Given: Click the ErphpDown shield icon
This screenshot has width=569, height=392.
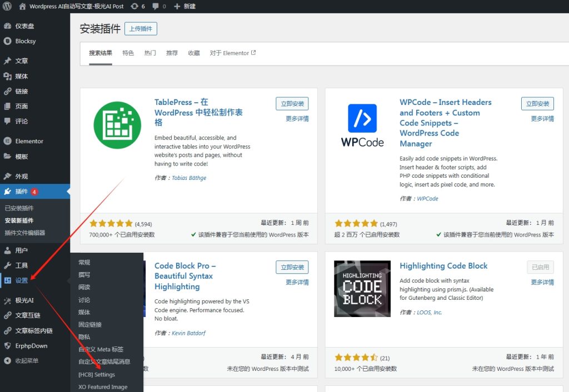Looking at the screenshot, I should click(7, 345).
